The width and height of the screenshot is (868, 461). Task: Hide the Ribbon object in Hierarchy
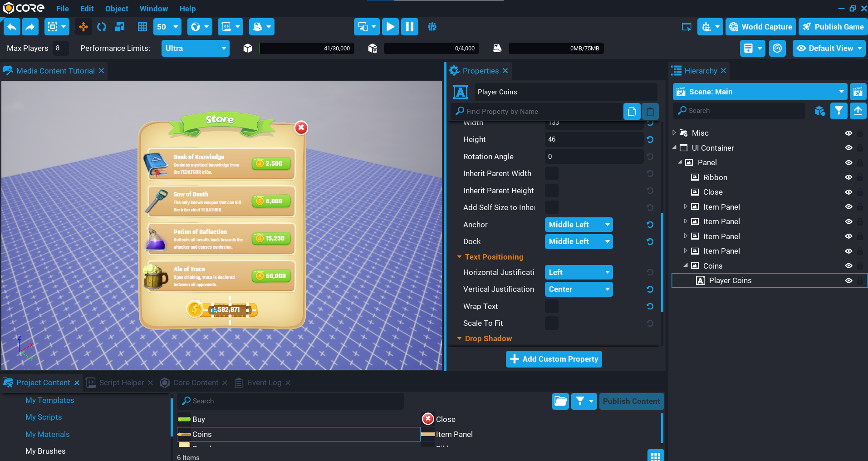848,177
